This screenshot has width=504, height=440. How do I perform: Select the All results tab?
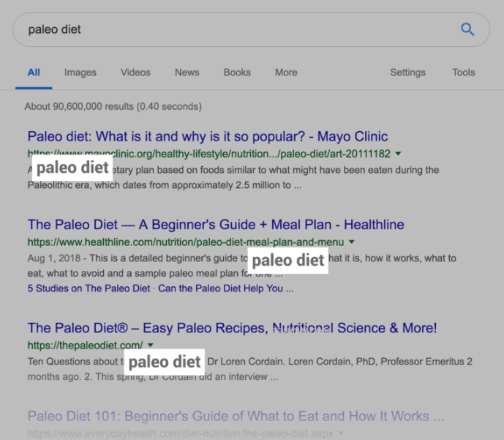click(x=34, y=72)
